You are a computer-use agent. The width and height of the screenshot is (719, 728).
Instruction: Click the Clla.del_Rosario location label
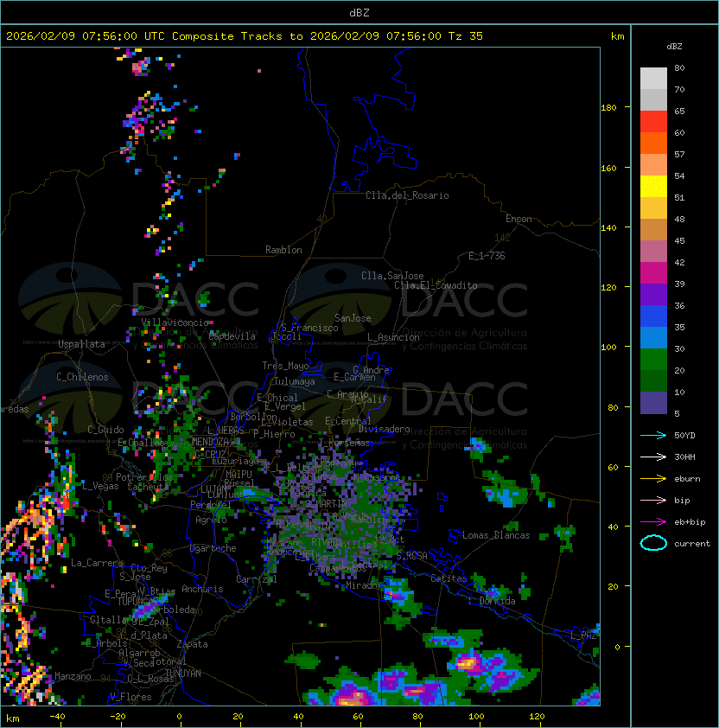pyautogui.click(x=407, y=195)
